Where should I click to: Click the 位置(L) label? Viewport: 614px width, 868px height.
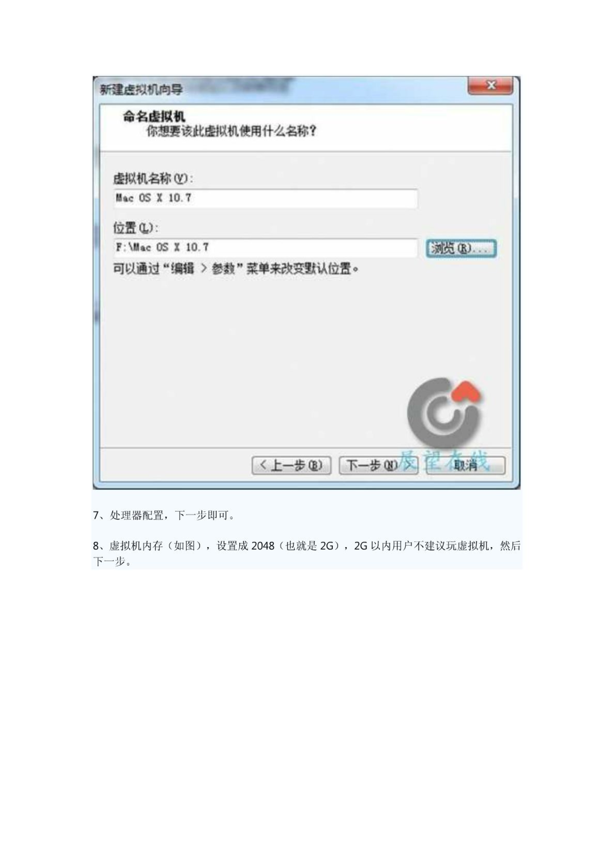point(135,228)
